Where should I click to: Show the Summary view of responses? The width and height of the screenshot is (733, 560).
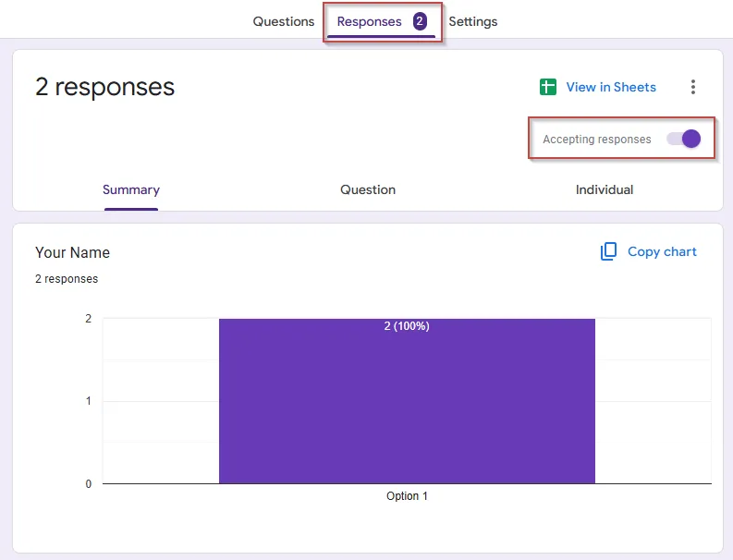[x=131, y=189]
